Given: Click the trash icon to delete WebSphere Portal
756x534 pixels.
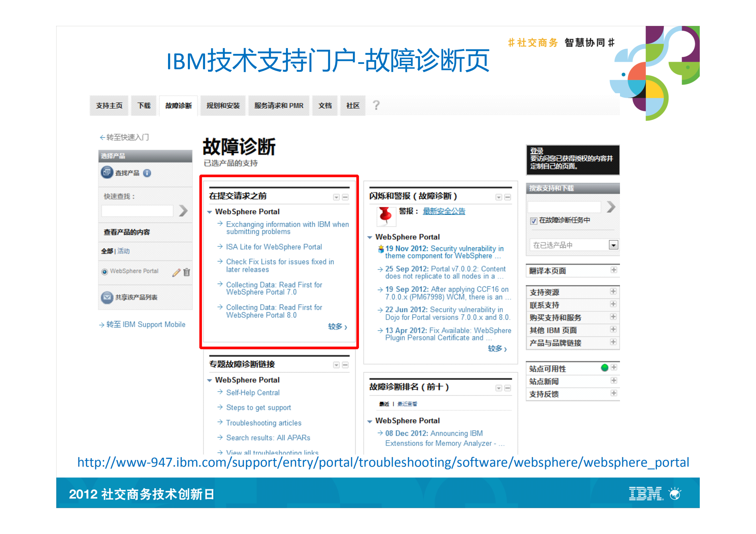Looking at the screenshot, I should click(187, 273).
